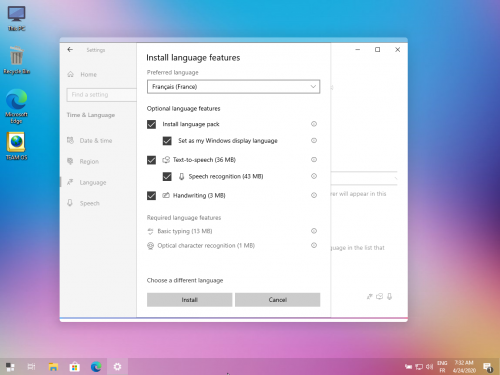The width and height of the screenshot is (500, 375).
Task: Uncheck Set as my Windows display language
Action: coord(167,141)
